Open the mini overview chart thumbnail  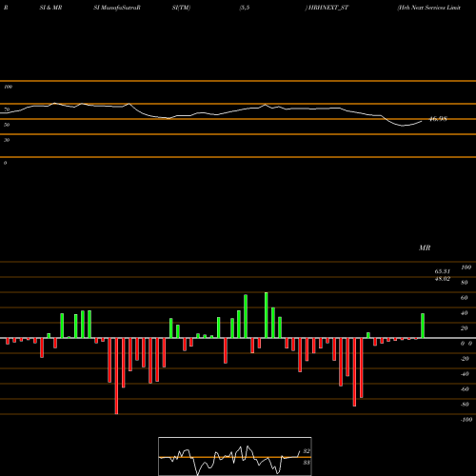click(235, 456)
